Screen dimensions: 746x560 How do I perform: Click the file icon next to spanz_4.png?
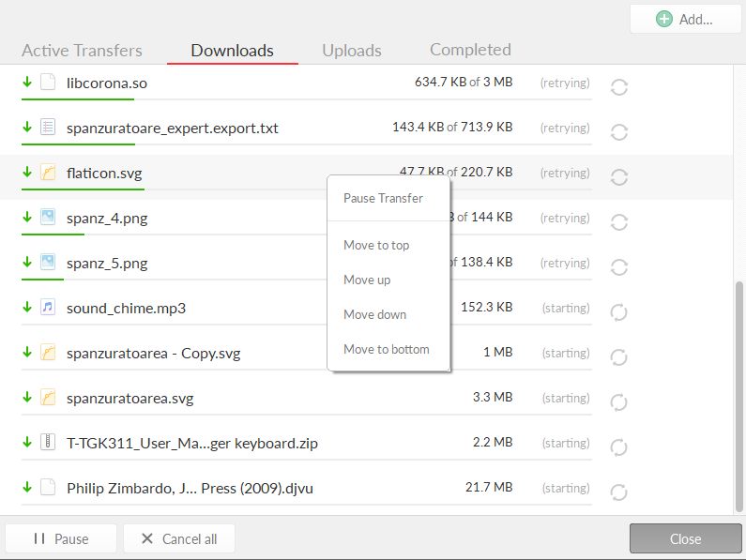pos(48,218)
